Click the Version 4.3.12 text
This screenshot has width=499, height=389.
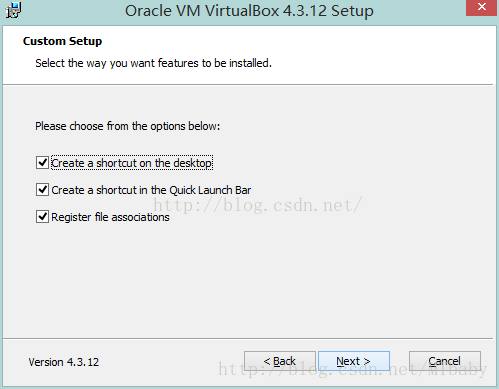[x=64, y=362]
